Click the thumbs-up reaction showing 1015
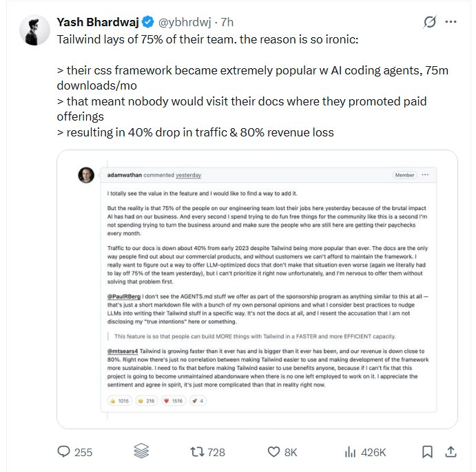 (119, 399)
